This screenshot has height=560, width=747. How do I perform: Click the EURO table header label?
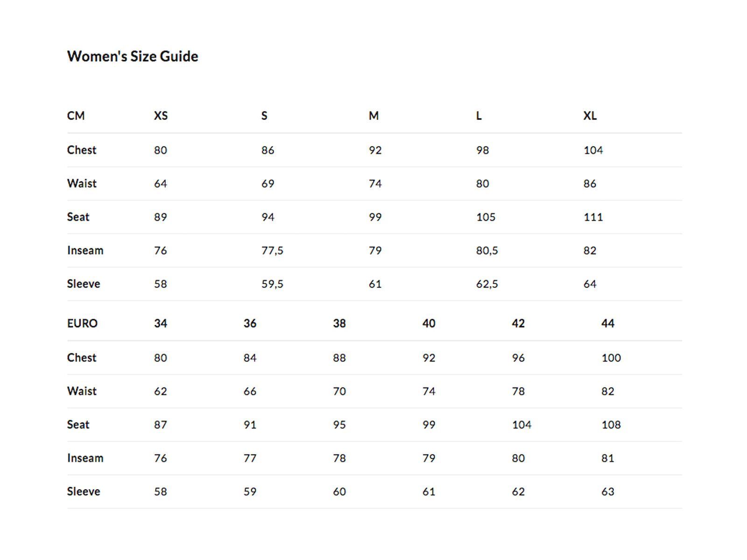pos(82,323)
